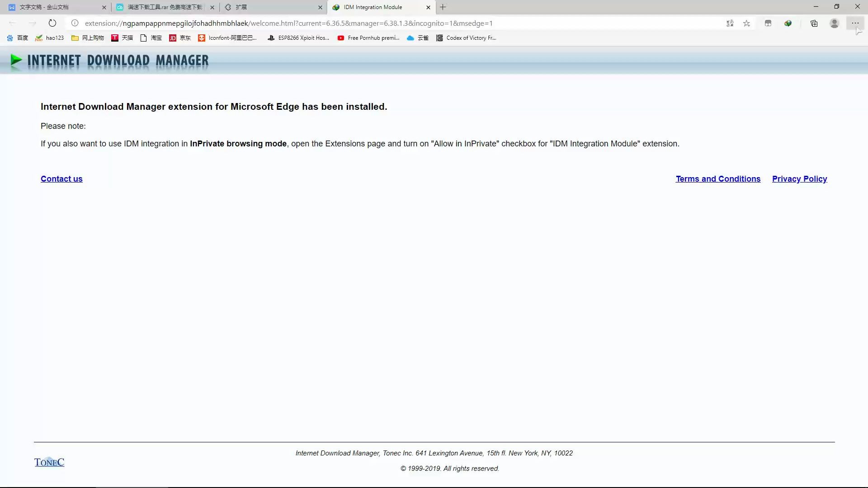The height and width of the screenshot is (488, 868).
Task: Close the IDM Integration Module tab
Action: pos(428,7)
